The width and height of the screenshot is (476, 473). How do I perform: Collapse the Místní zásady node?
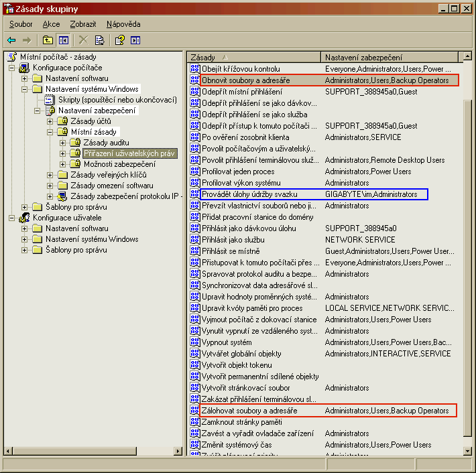(50, 132)
